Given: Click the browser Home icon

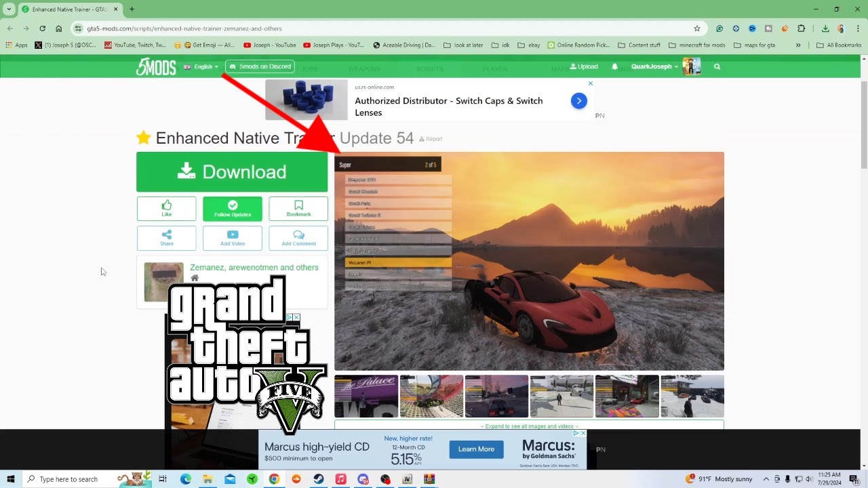Looking at the screenshot, I should (59, 28).
